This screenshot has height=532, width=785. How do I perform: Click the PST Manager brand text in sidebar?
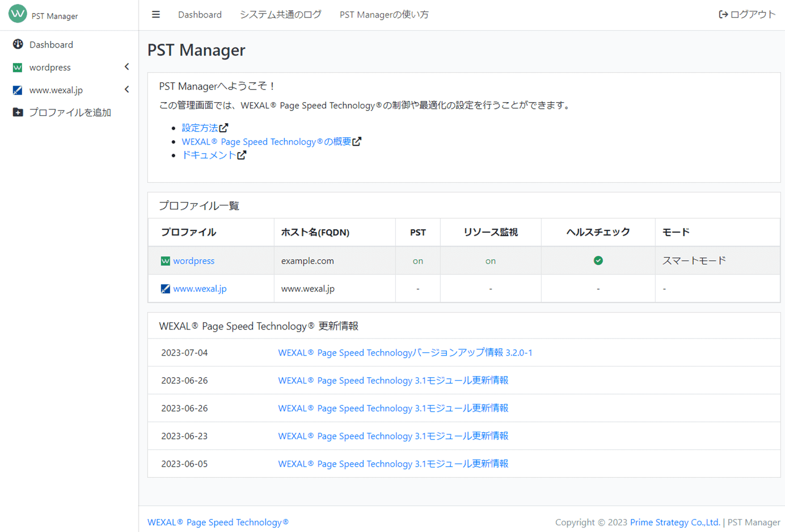click(x=54, y=16)
